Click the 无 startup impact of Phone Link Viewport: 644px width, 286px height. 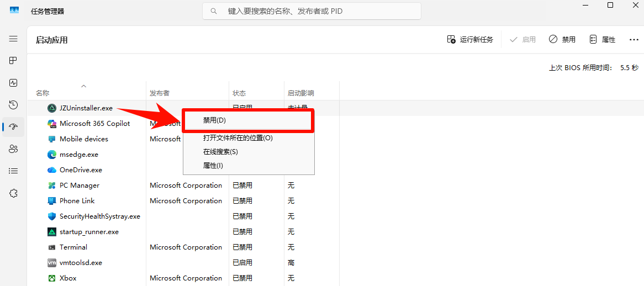pyautogui.click(x=291, y=200)
